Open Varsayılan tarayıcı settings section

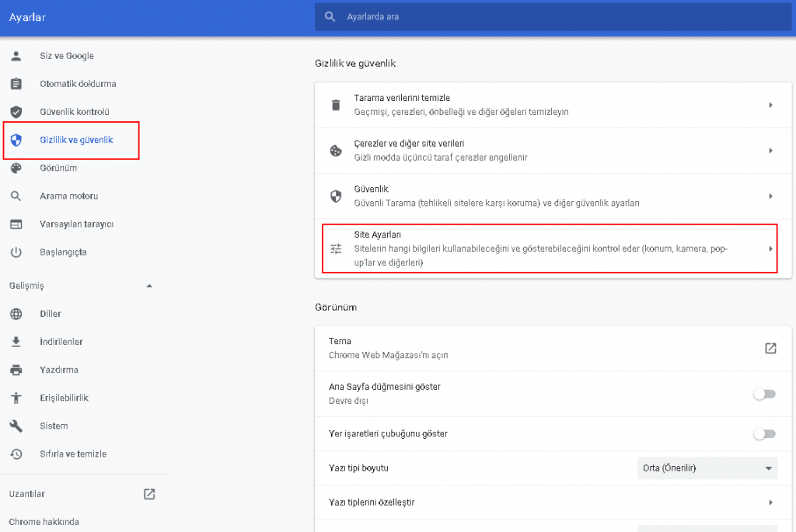[x=76, y=224]
